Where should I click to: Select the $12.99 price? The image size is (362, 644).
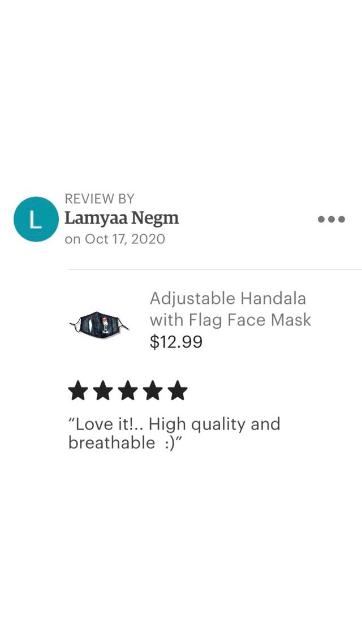pos(176,341)
